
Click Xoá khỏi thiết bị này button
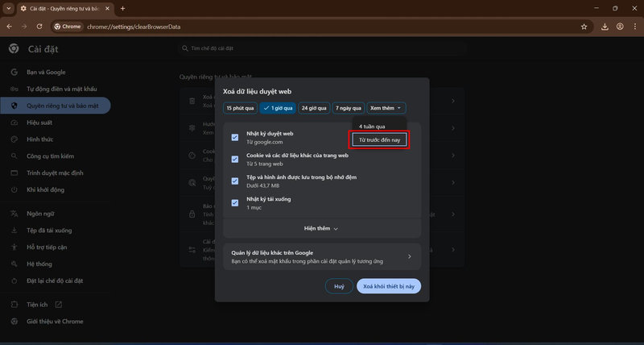click(389, 286)
